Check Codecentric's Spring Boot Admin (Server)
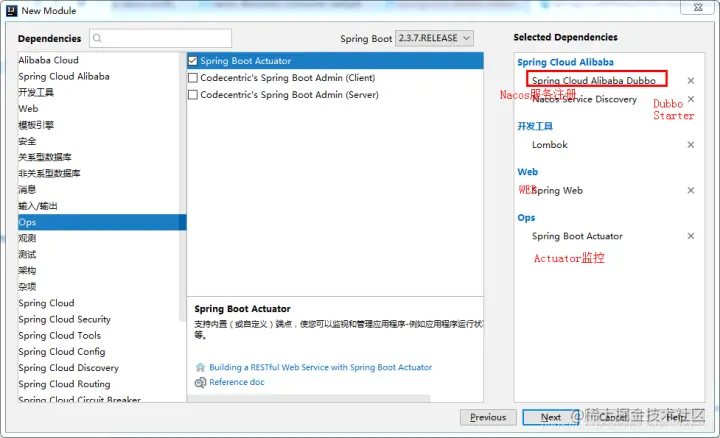720x438 pixels. [x=193, y=95]
